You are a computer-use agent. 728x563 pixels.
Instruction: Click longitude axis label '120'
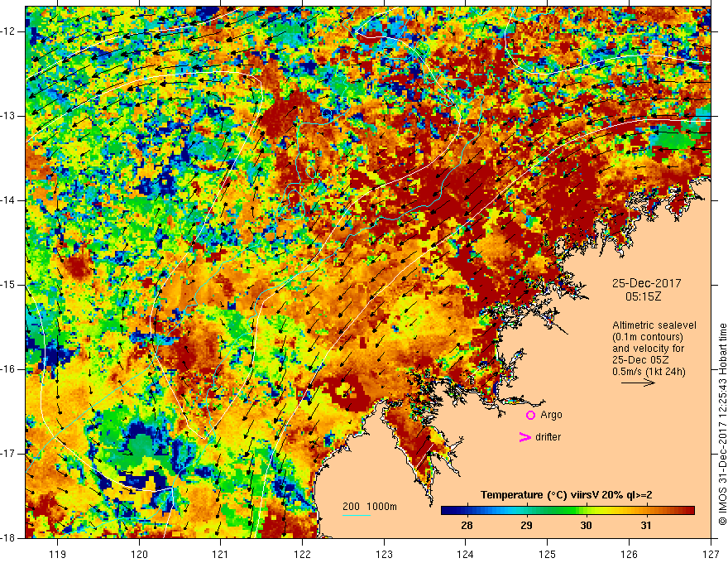[139, 554]
